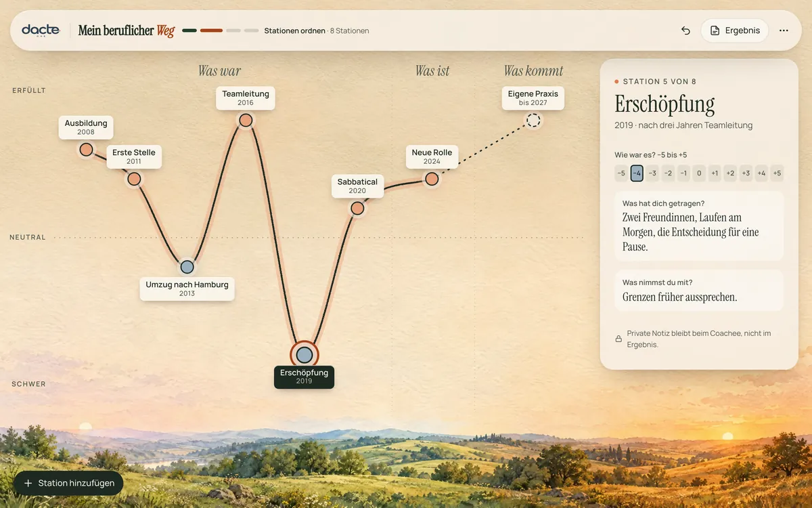The width and height of the screenshot is (812, 508).
Task: Select the Ausbildung 2008 station point
Action: tap(86, 150)
